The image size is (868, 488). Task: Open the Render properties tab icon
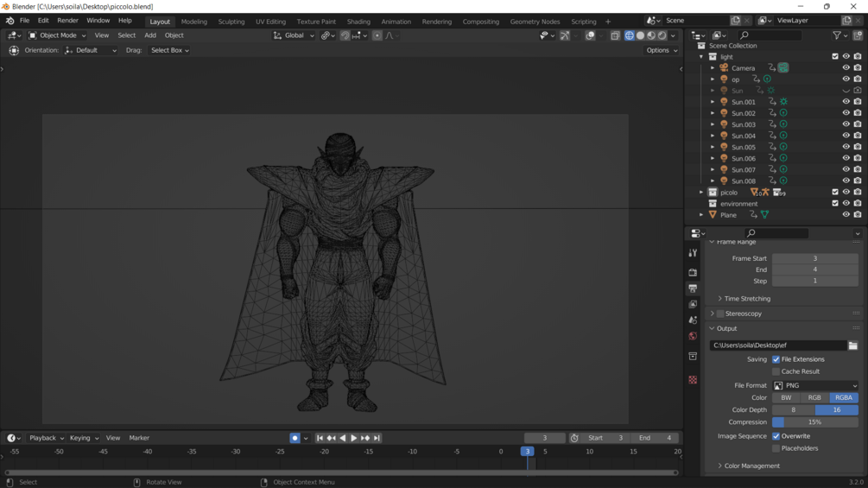click(x=693, y=273)
